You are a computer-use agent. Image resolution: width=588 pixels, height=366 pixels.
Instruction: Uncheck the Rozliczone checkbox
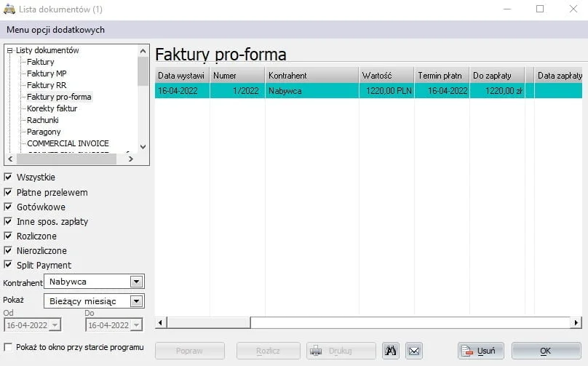click(8, 236)
